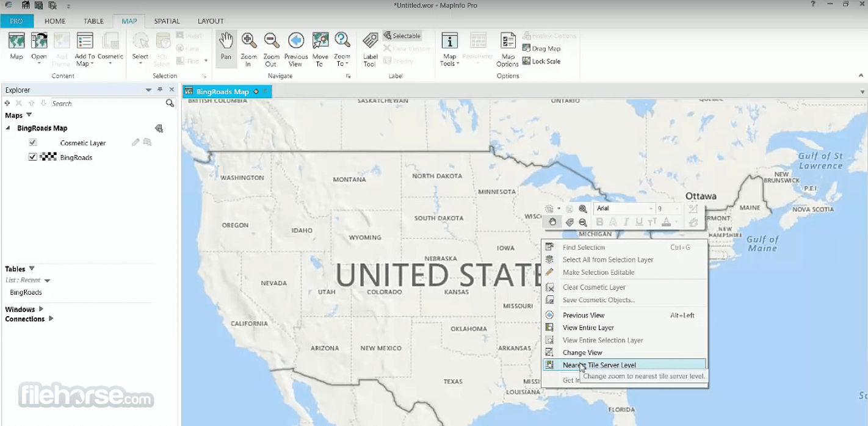Close the Explorer panel
The height and width of the screenshot is (426, 868).
point(172,90)
